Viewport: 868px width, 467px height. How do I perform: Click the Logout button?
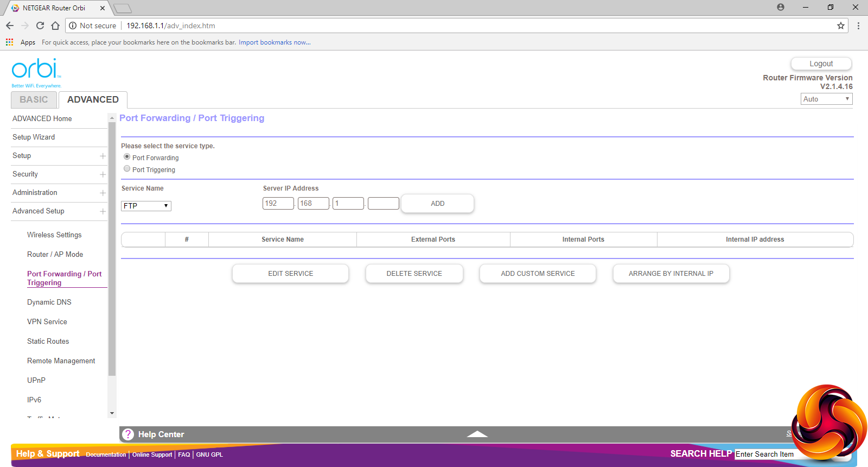click(x=821, y=64)
